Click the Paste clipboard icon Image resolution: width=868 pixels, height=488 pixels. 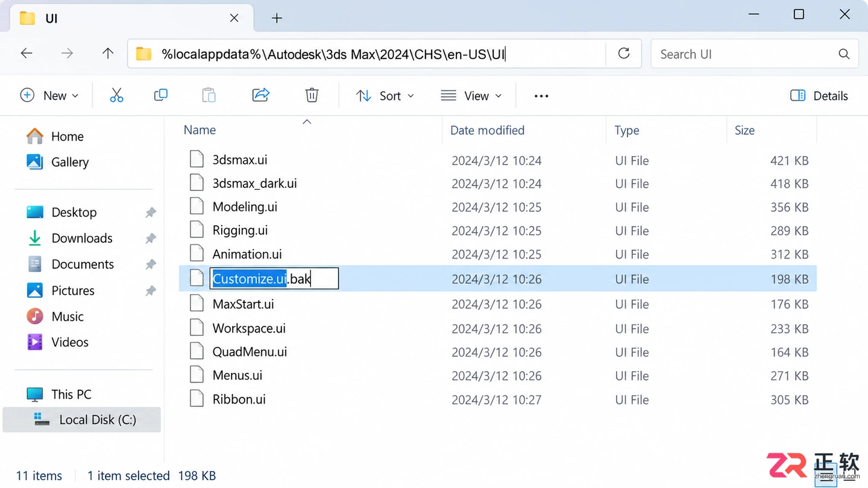209,95
